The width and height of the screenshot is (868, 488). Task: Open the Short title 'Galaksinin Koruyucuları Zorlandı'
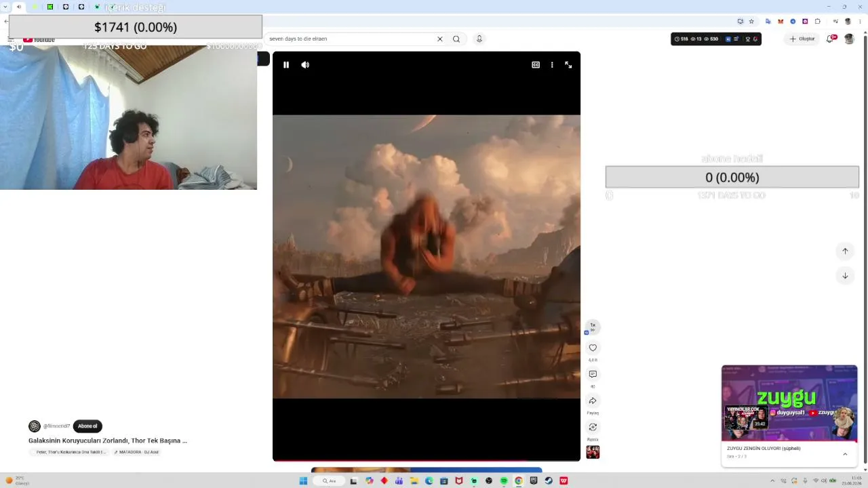(108, 441)
